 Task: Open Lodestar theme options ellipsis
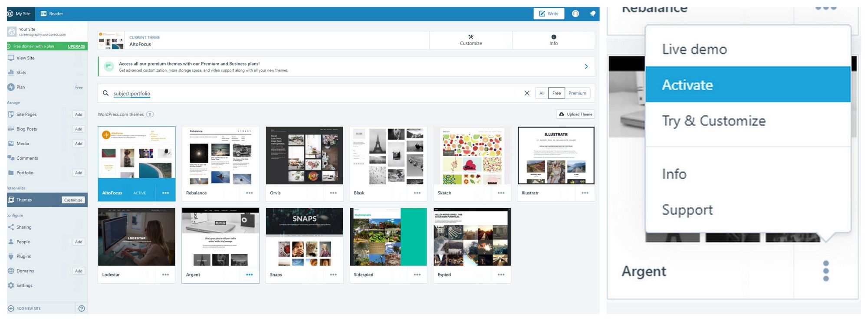click(165, 275)
